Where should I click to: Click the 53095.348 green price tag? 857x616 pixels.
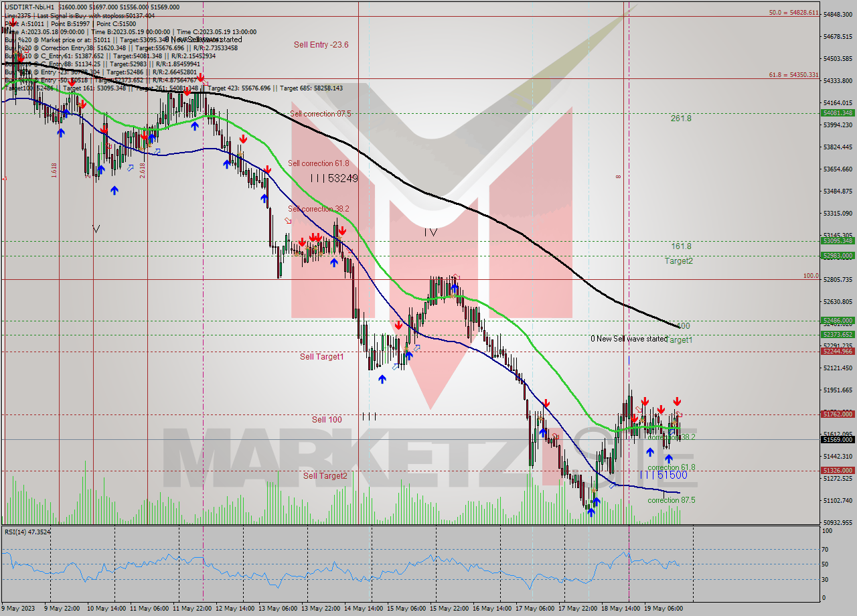pyautogui.click(x=838, y=240)
